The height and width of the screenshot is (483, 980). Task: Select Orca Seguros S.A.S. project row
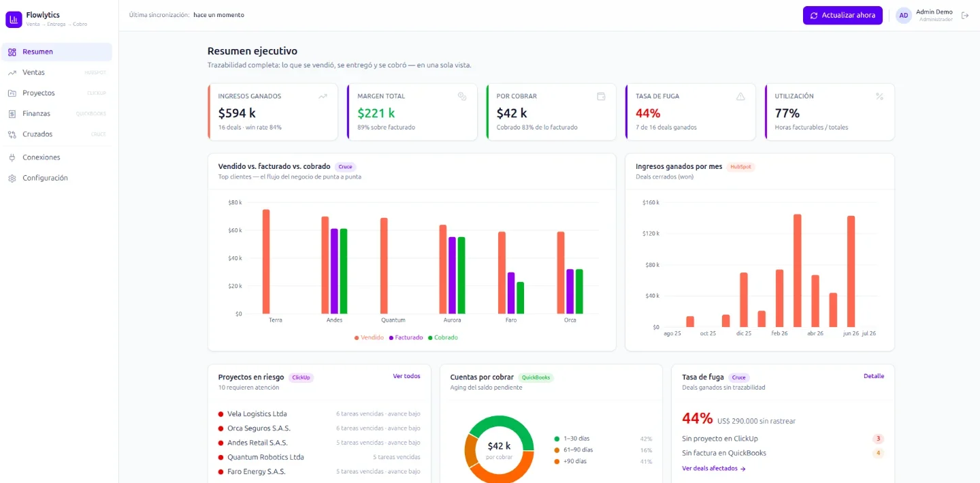(319, 429)
